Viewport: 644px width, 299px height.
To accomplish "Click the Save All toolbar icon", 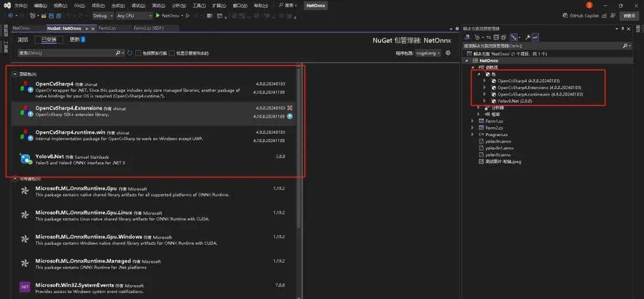I will pyautogui.click(x=58, y=16).
